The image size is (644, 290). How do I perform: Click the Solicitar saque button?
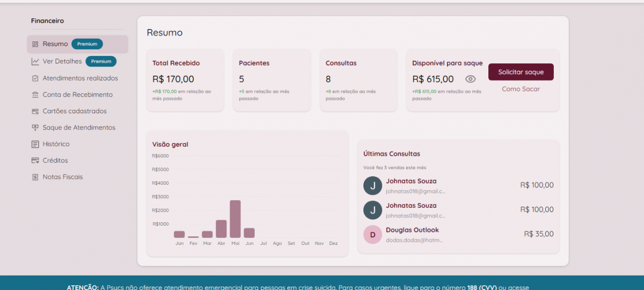pyautogui.click(x=521, y=72)
